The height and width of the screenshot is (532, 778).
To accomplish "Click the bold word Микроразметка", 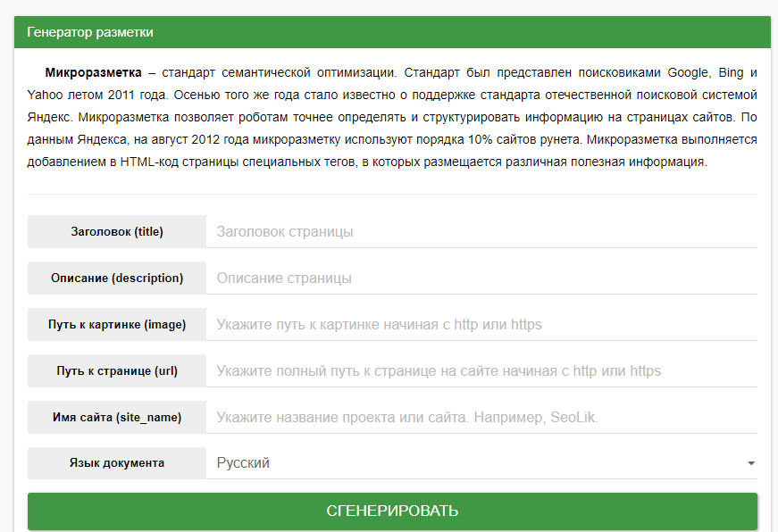I will [93, 72].
